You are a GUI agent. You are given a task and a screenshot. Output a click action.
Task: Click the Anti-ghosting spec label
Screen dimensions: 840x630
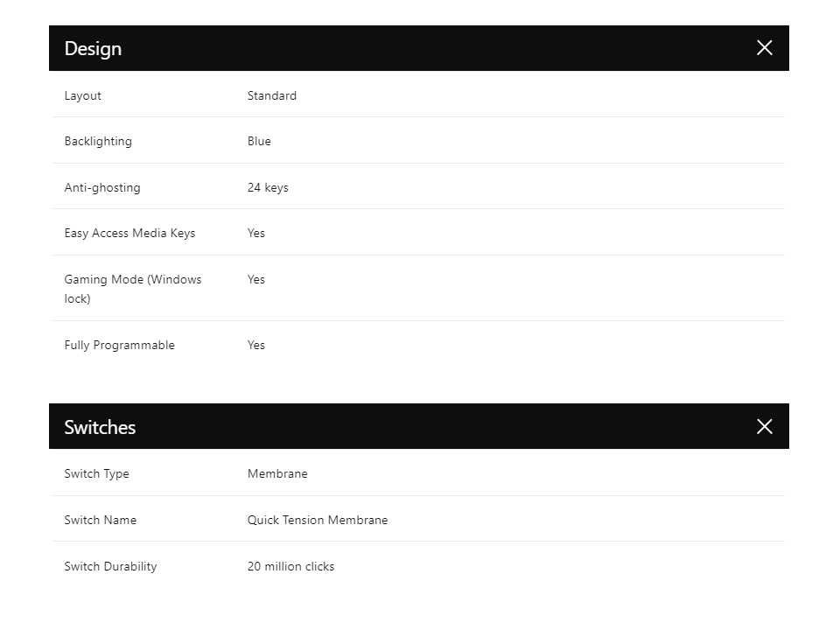coord(102,187)
